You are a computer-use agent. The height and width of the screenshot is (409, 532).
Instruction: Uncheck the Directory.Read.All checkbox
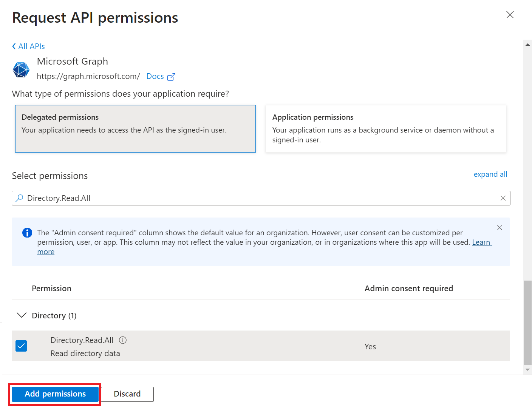[x=21, y=346]
